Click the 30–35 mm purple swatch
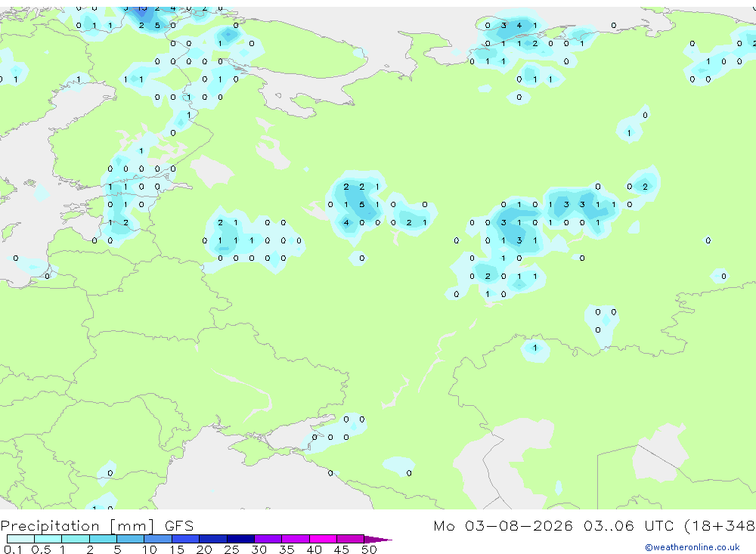 (x=268, y=539)
